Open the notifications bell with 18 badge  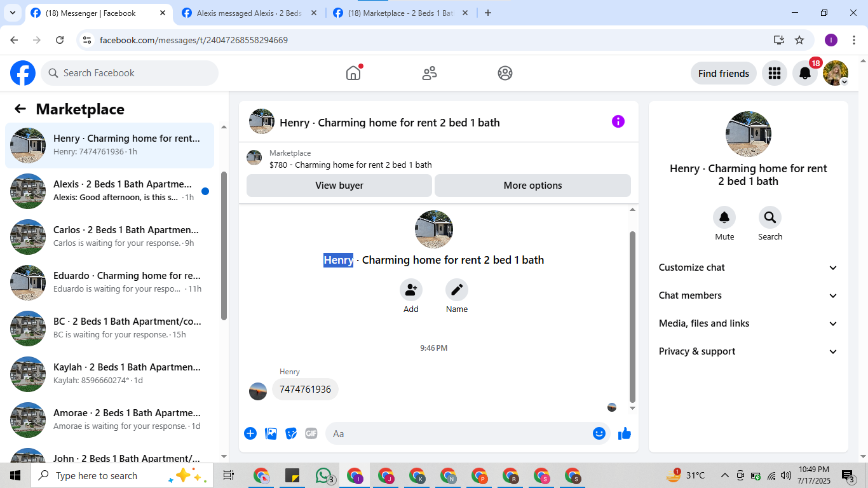tap(805, 73)
